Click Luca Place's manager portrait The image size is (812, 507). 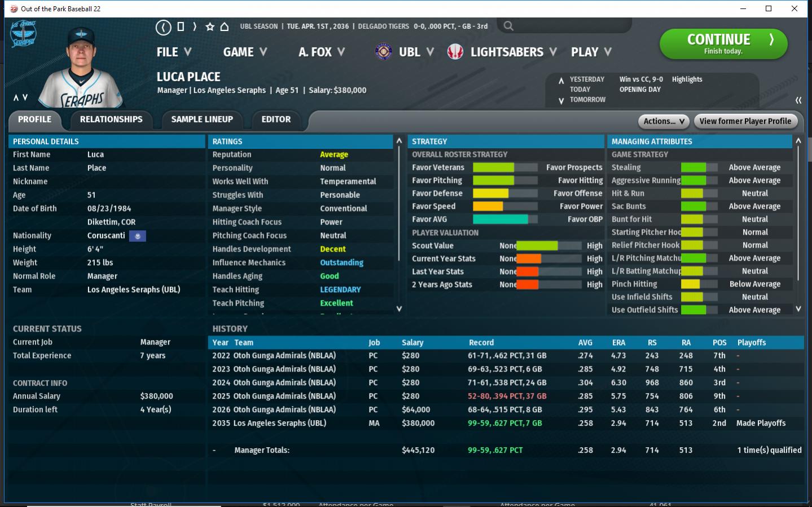click(x=82, y=67)
